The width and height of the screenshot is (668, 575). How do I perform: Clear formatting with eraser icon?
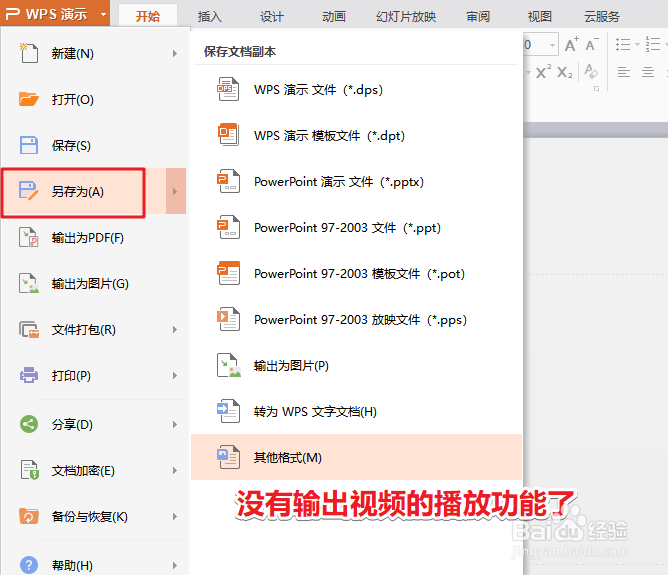591,72
